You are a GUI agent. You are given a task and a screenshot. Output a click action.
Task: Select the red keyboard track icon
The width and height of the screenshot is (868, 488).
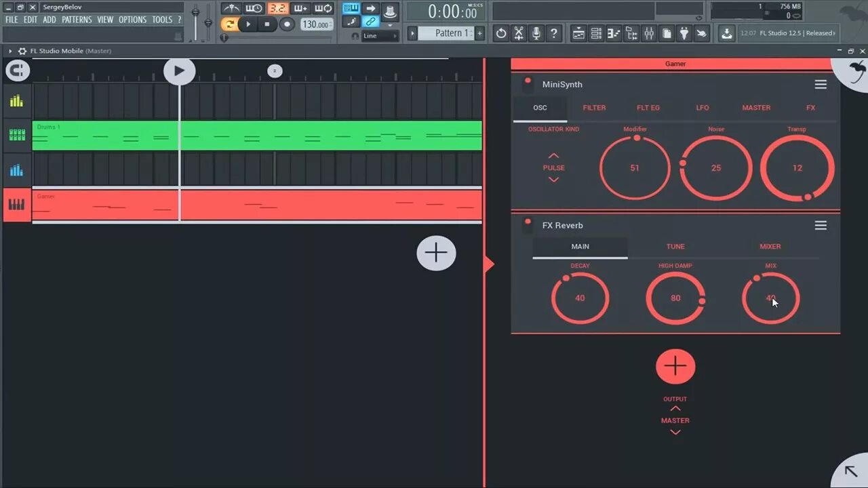click(16, 205)
